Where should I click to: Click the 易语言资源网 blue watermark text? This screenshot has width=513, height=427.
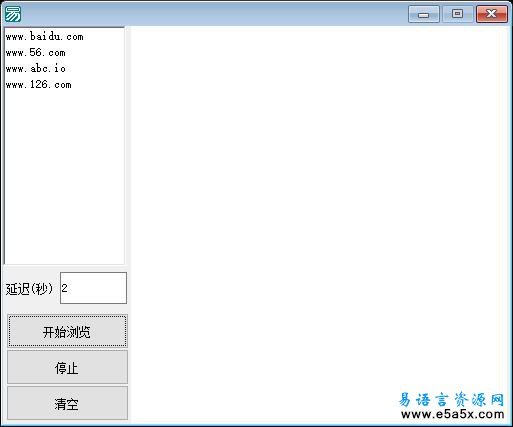point(451,399)
